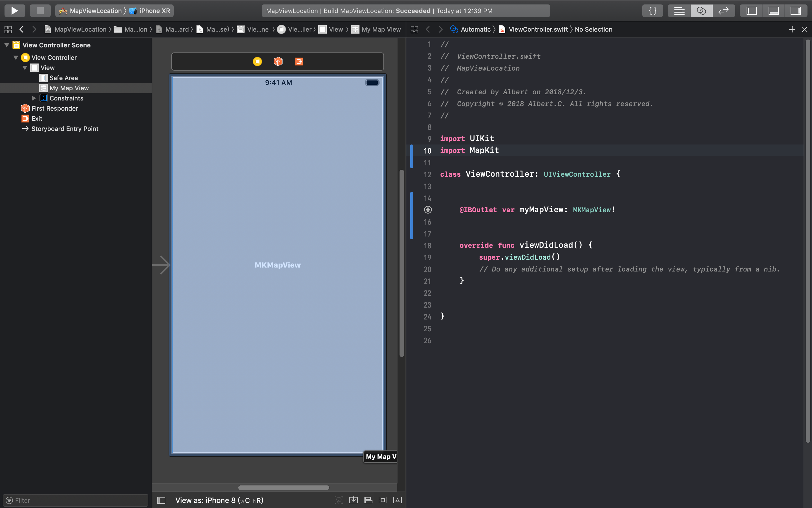Collapse the View Controller node
The height and width of the screenshot is (508, 812).
16,58
